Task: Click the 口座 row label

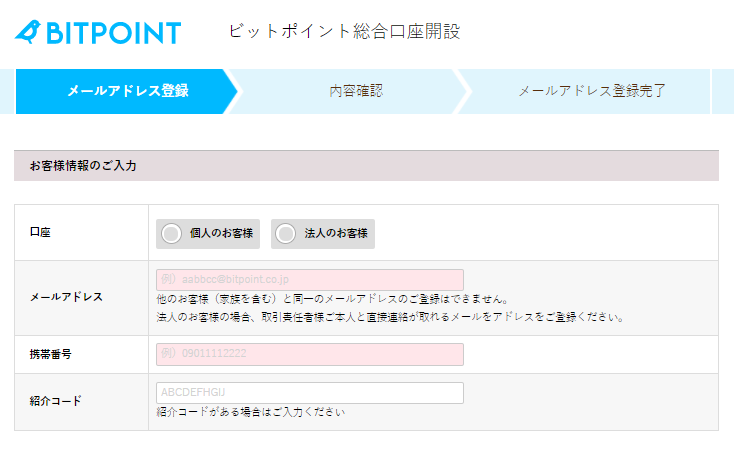Action: pos(40,232)
